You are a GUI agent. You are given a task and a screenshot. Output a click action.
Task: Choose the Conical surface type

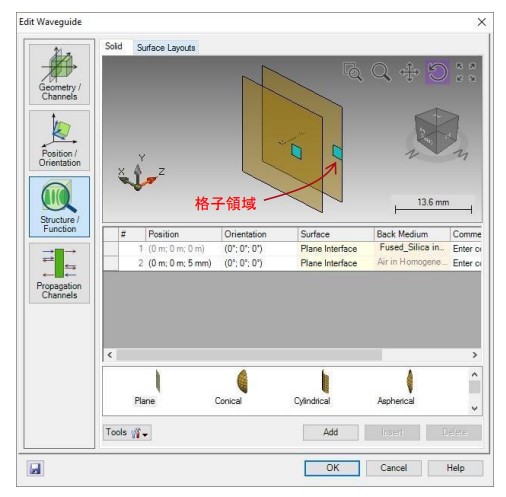pos(228,387)
